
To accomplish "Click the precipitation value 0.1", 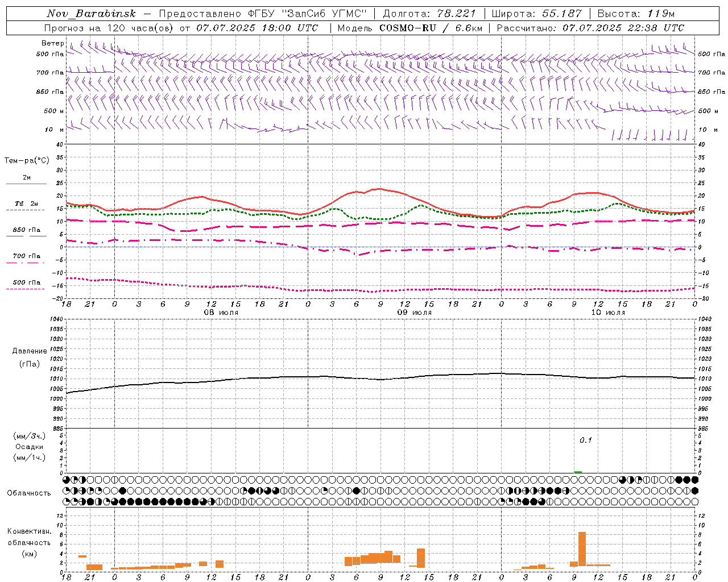I will pyautogui.click(x=586, y=440).
